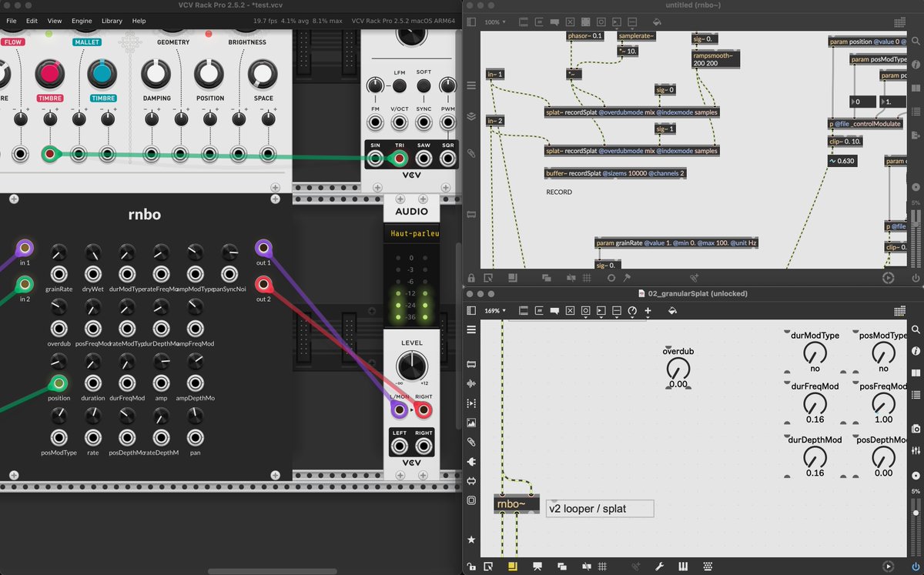Open zoom level dropdown showing 100%
Viewport: 924px width, 575px height.
click(494, 22)
